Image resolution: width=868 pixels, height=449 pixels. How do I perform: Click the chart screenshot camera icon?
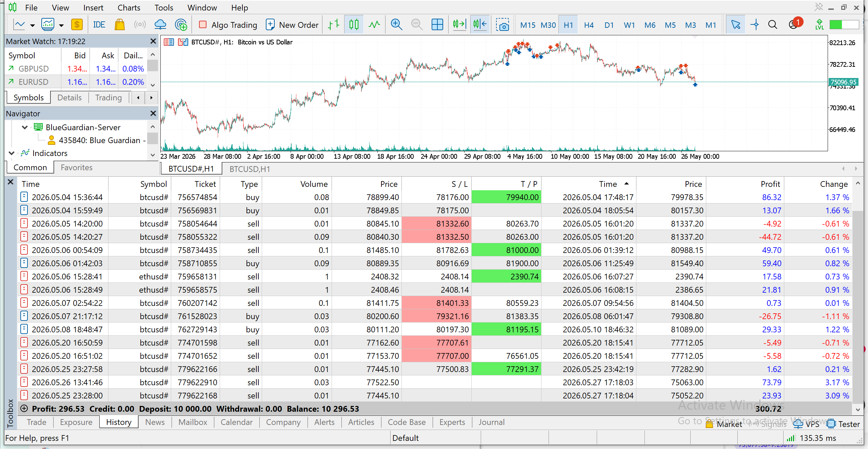click(502, 25)
